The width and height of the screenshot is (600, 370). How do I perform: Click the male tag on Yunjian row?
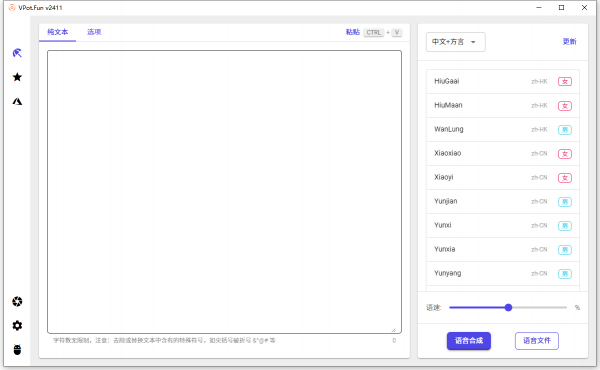tap(565, 202)
